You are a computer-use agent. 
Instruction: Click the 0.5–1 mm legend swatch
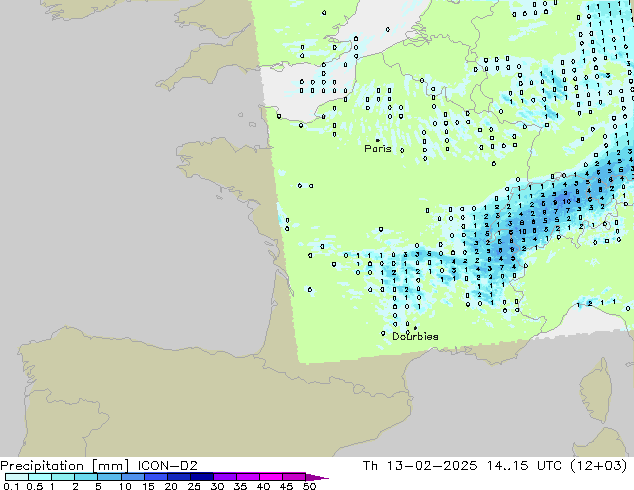pyautogui.click(x=40, y=477)
